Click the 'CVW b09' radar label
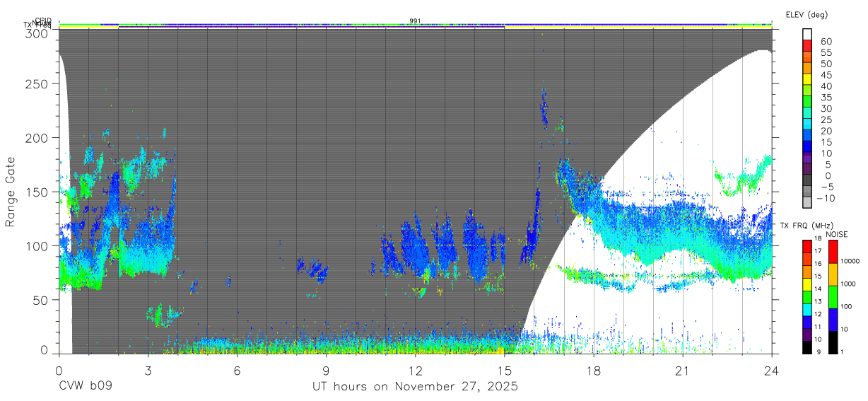The image size is (868, 401). point(86,387)
